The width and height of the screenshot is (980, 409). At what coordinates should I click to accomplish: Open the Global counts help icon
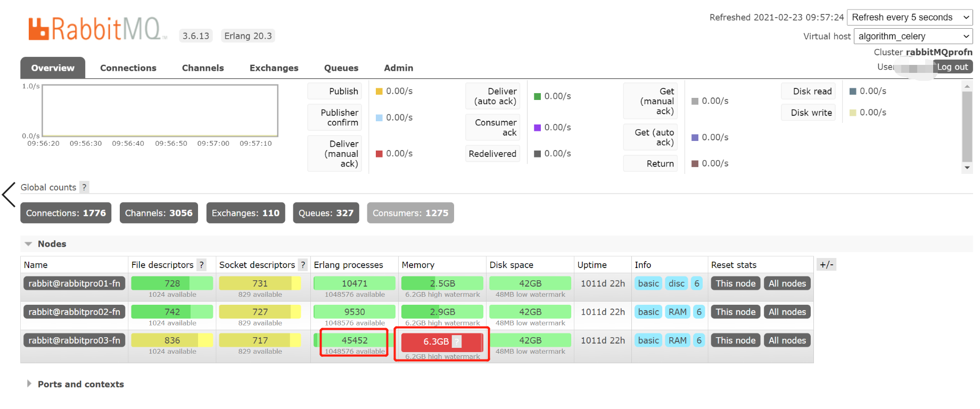(x=84, y=187)
